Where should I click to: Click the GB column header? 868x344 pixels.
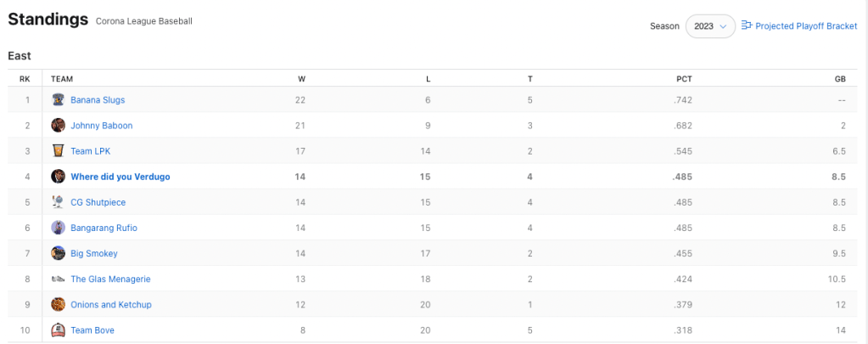click(840, 79)
